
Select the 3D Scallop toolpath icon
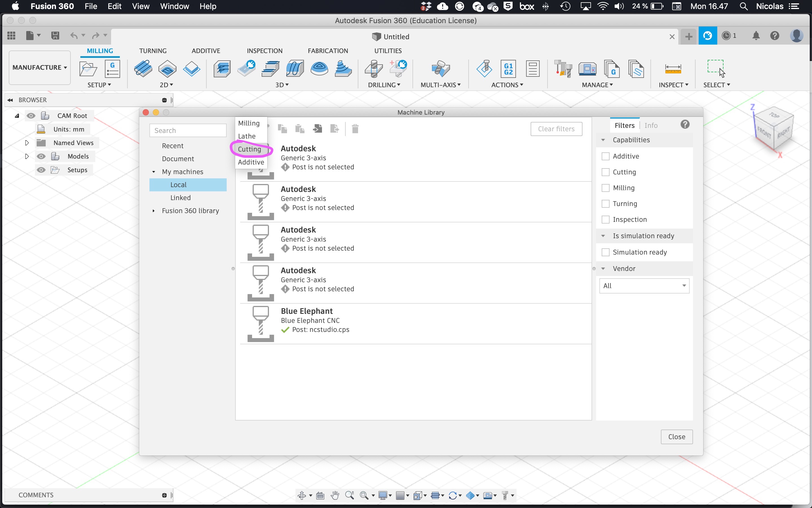click(x=319, y=69)
